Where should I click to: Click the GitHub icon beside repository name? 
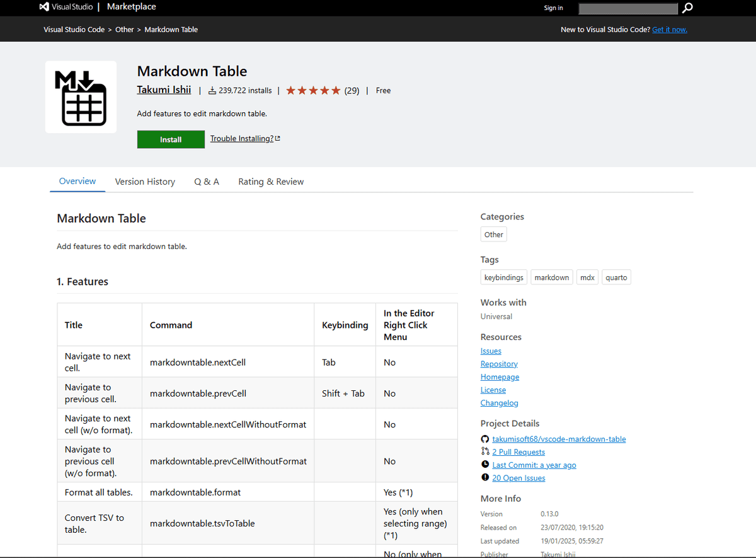[485, 439]
